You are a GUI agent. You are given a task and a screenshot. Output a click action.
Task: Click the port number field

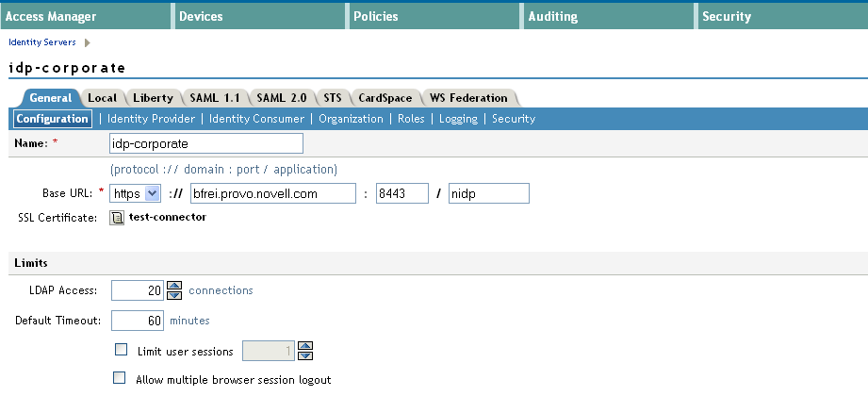pos(401,193)
